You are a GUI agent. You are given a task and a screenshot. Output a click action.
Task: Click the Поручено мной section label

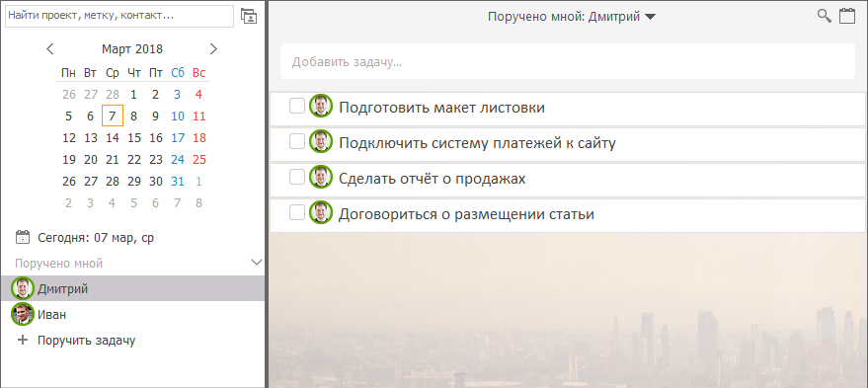(58, 264)
